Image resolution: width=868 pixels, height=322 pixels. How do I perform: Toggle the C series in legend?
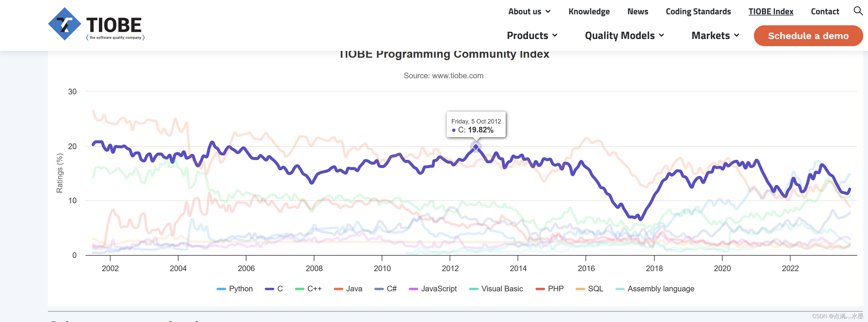pos(274,289)
